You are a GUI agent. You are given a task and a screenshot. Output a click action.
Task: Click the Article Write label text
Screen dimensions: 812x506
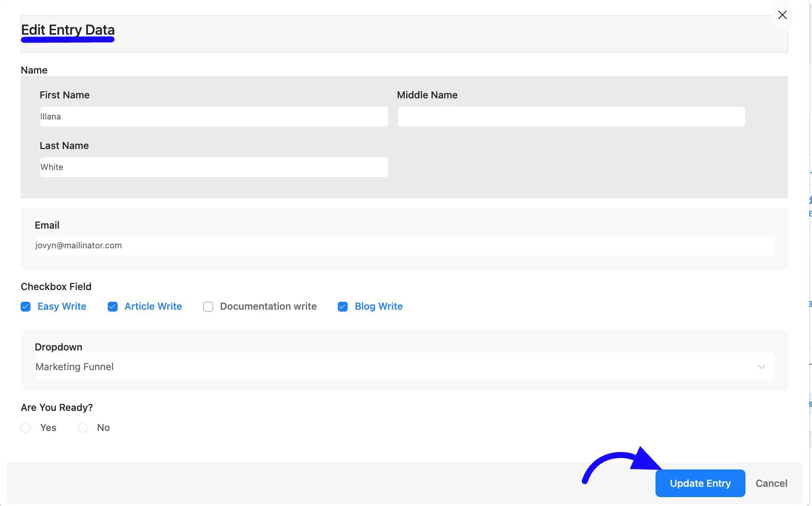(x=153, y=306)
